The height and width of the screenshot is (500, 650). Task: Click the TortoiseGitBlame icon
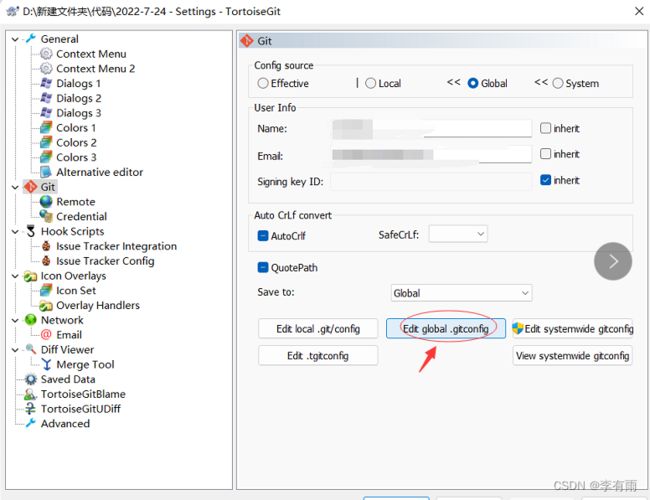31,394
